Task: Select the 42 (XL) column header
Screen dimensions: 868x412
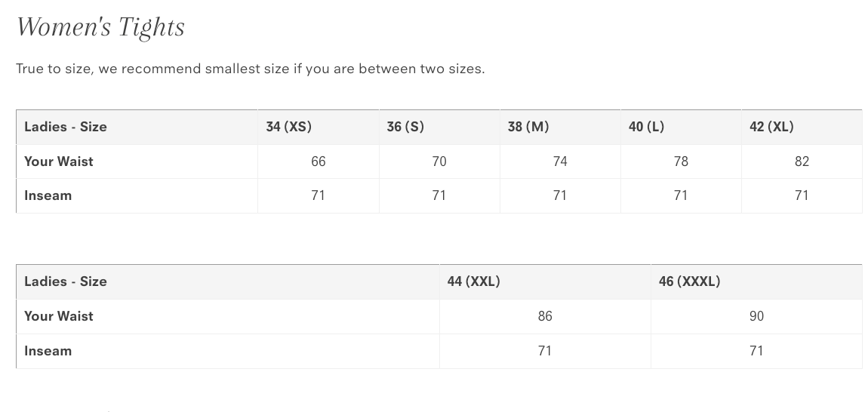Action: 771,127
